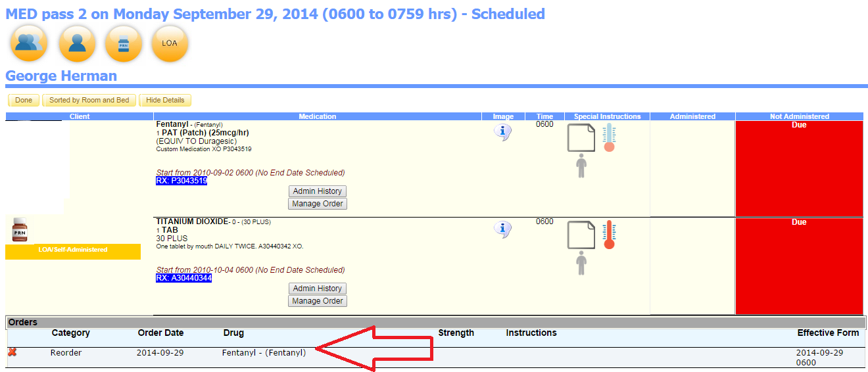Open info bubble icon for Titanium Dioxide
The width and height of the screenshot is (868, 372).
[502, 229]
